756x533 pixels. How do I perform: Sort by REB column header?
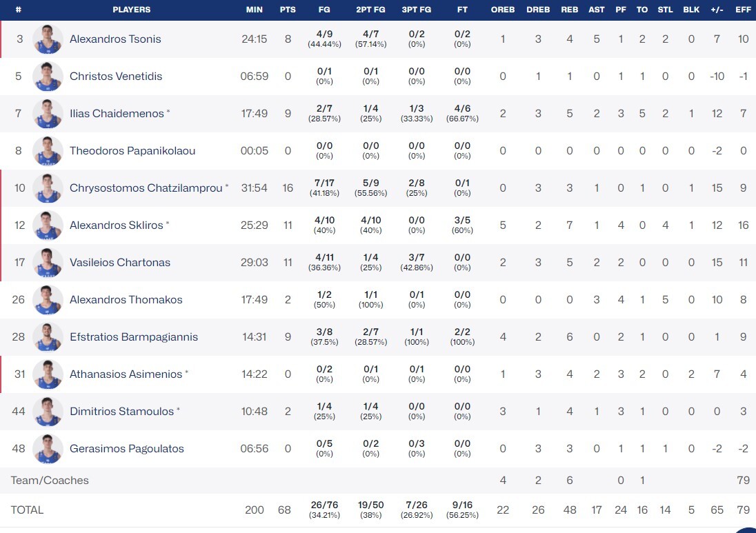click(569, 10)
